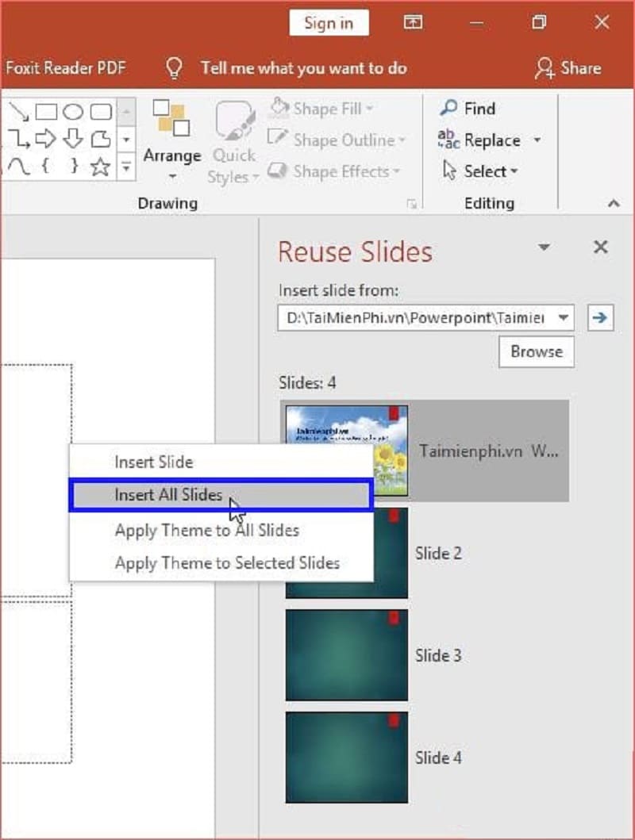Image resolution: width=635 pixels, height=840 pixels.
Task: Expand the full shapes gallery
Action: 126,167
